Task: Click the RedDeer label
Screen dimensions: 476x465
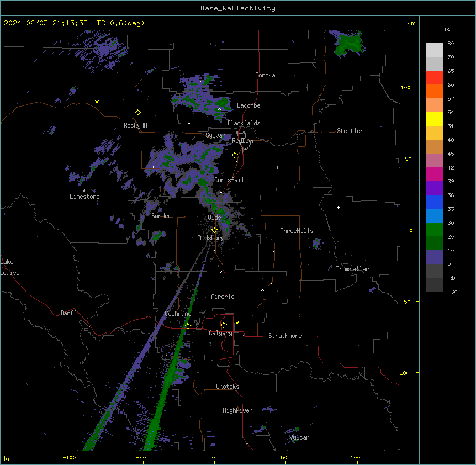Action: 243,141
